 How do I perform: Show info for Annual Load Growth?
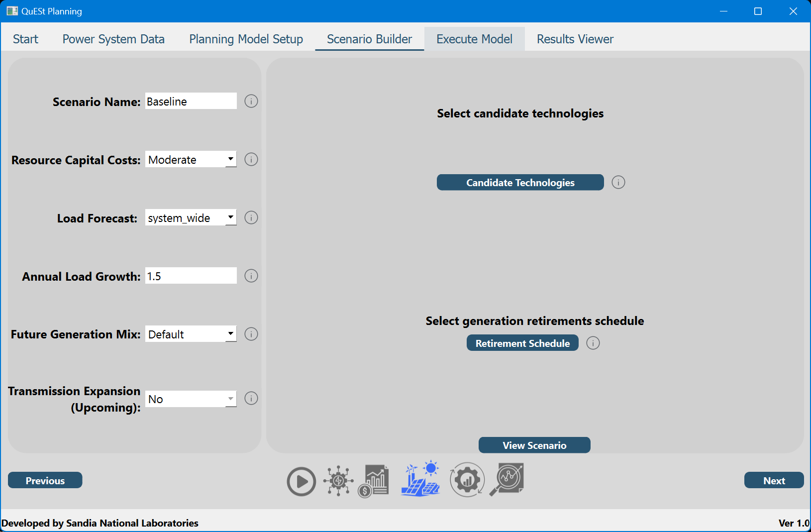click(x=251, y=276)
